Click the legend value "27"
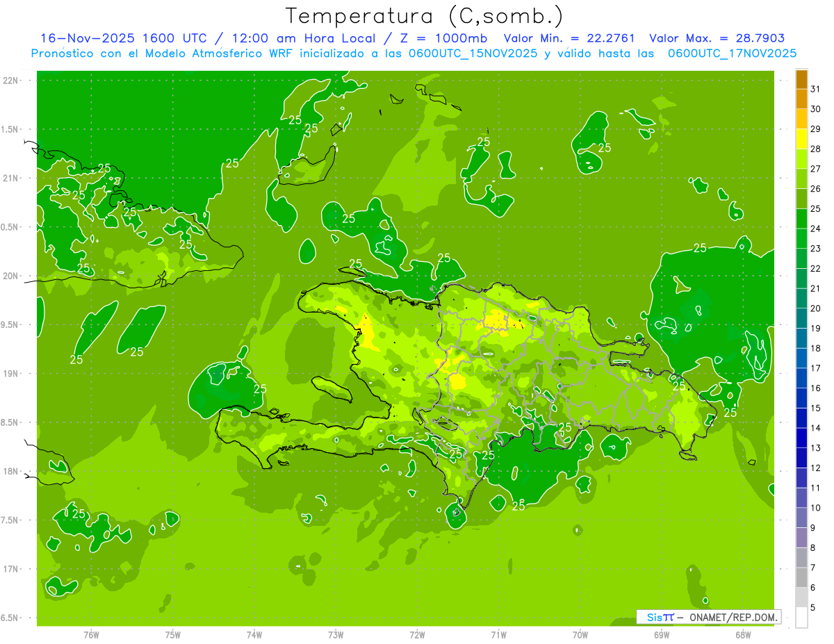The image size is (834, 644). point(815,168)
